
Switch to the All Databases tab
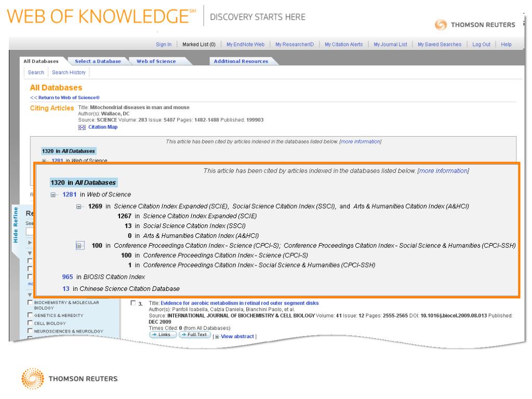(x=41, y=61)
